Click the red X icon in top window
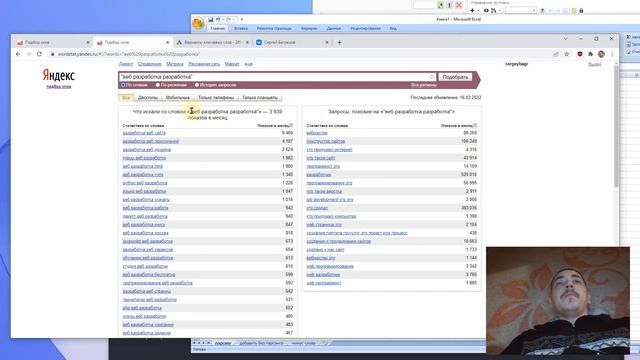The width and height of the screenshot is (640, 360). point(458,5)
